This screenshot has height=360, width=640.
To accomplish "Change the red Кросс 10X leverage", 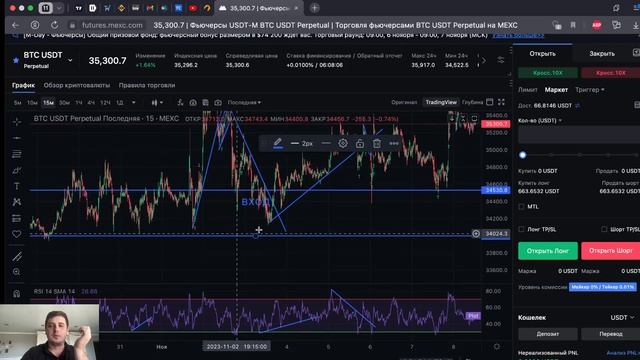I will point(611,73).
